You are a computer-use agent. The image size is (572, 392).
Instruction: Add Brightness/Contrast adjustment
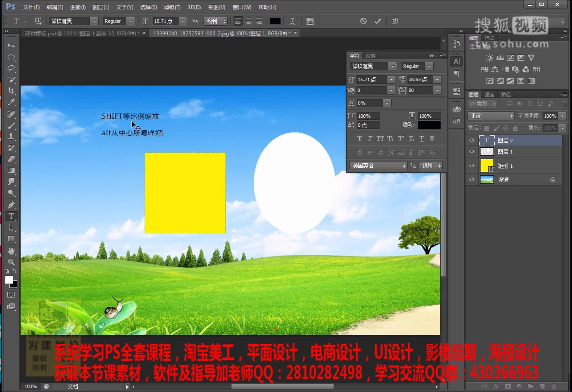tap(490, 58)
